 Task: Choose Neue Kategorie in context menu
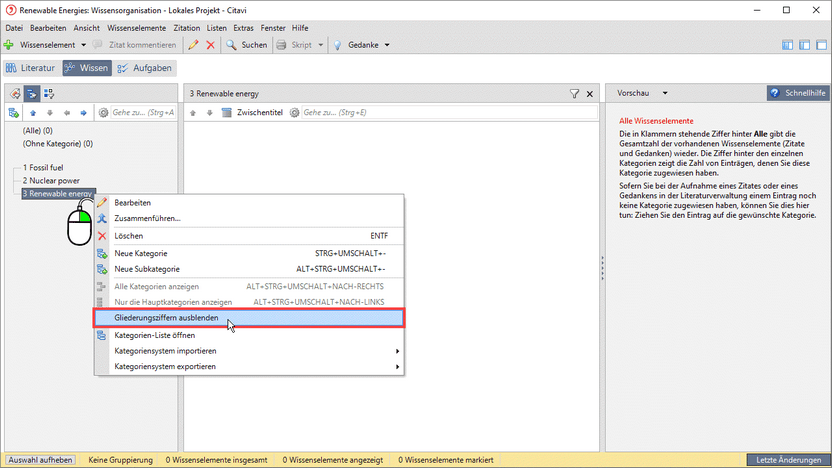tap(249, 253)
